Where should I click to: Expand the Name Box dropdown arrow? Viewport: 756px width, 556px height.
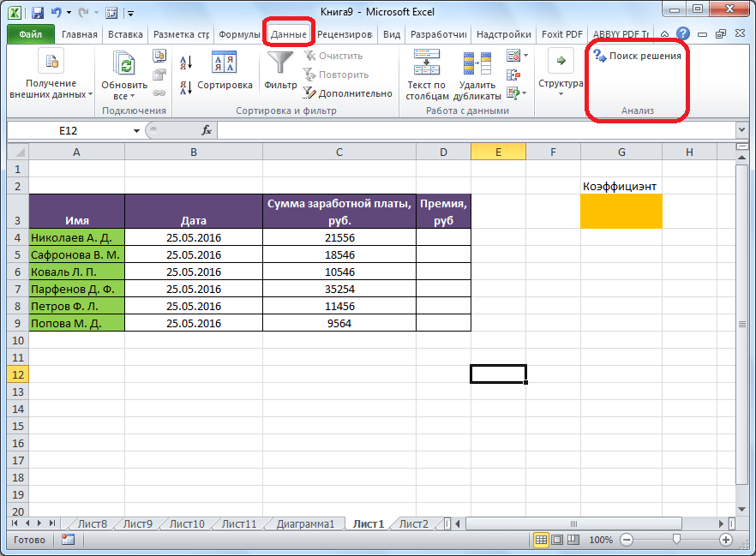point(136,130)
